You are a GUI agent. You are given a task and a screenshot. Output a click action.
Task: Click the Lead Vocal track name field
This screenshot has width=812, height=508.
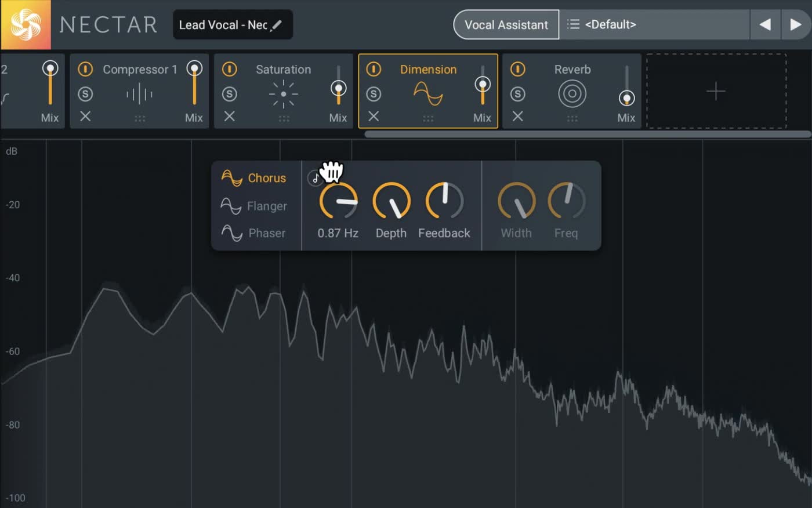[233, 25]
